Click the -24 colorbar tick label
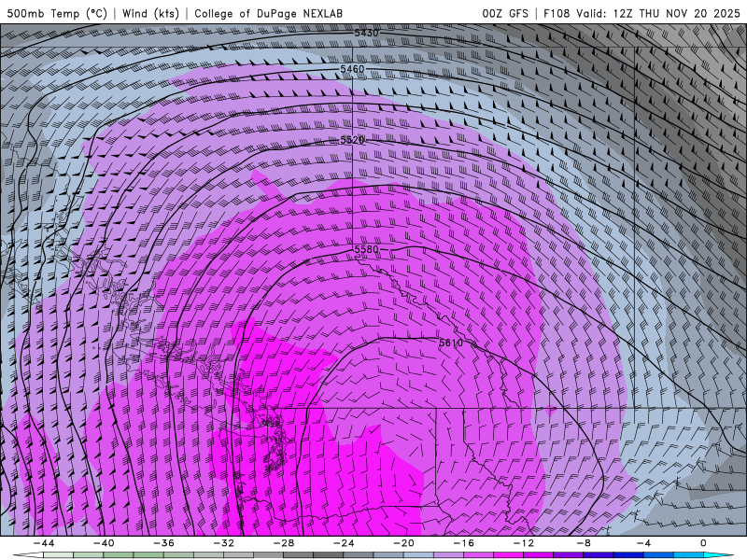This screenshot has width=747, height=560. click(344, 543)
